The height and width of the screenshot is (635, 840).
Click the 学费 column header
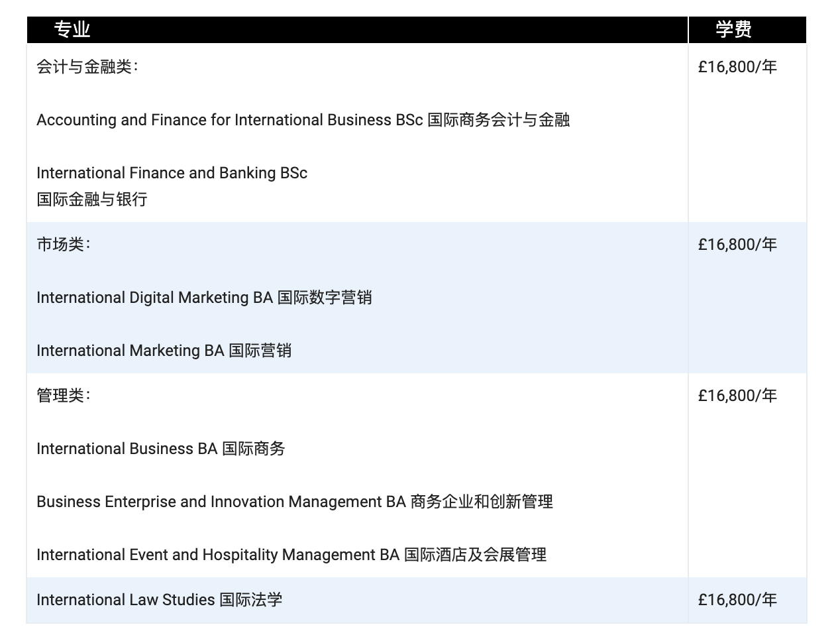[747, 30]
